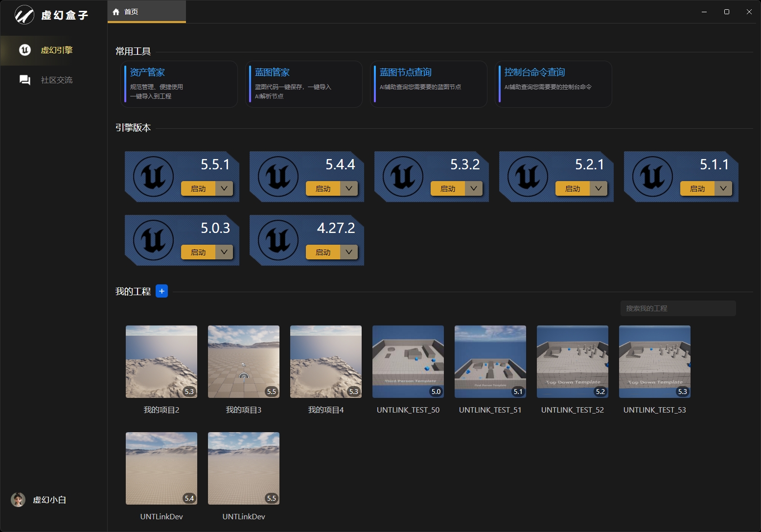The image size is (761, 532).
Task: Click the Unreal logo on 5.2.1 card
Action: click(x=528, y=177)
